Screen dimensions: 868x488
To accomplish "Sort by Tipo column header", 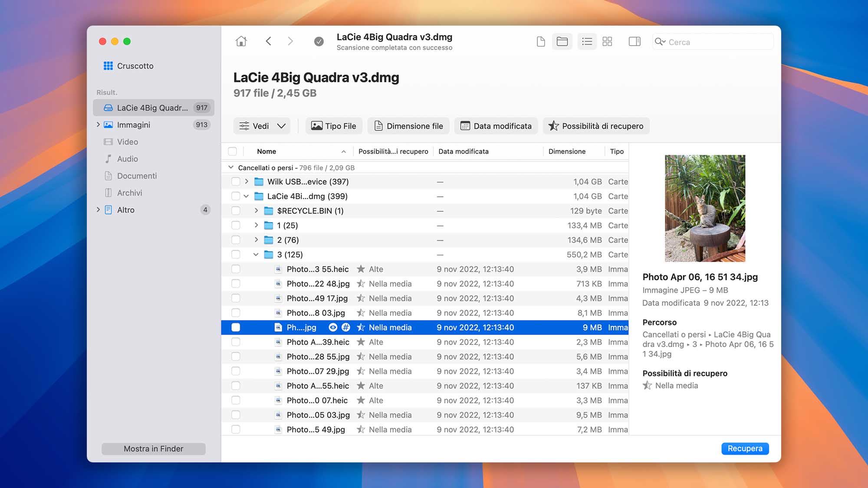I will click(617, 151).
